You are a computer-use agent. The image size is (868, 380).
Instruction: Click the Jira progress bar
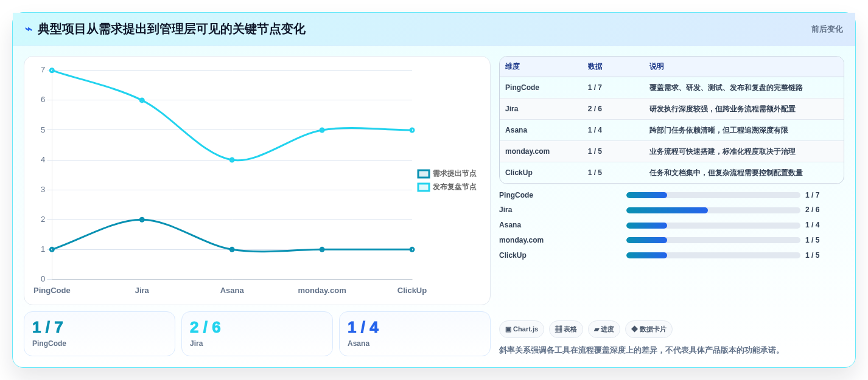click(x=713, y=210)
